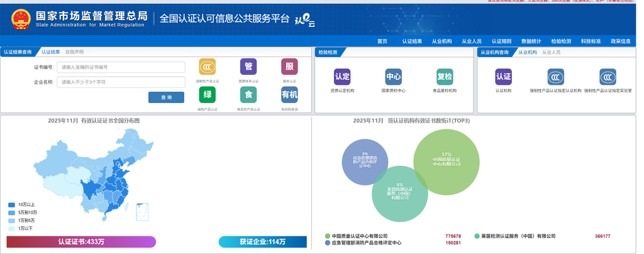Select the 服务认证 icon

click(x=289, y=67)
